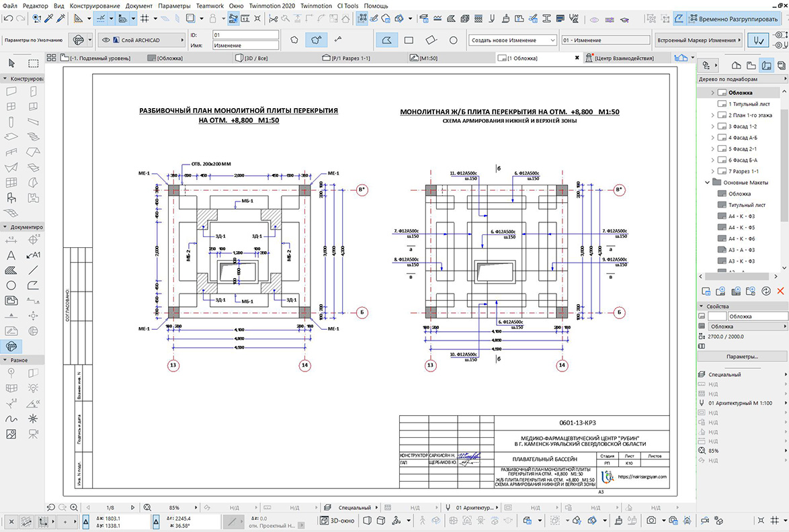
Task: Select the Figure image tool in Toolbox
Action: pos(11,433)
